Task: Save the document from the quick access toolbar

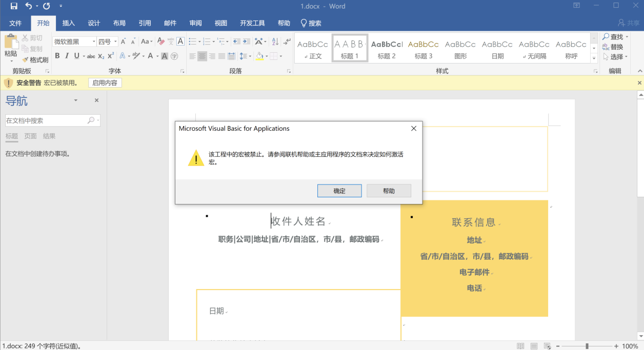Action: 14,6
